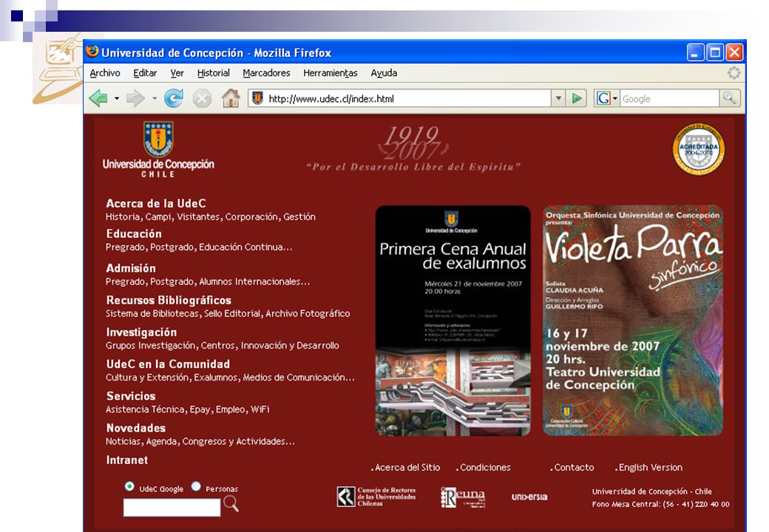Maximize the Firefox window
The width and height of the screenshot is (769, 532).
(x=715, y=52)
